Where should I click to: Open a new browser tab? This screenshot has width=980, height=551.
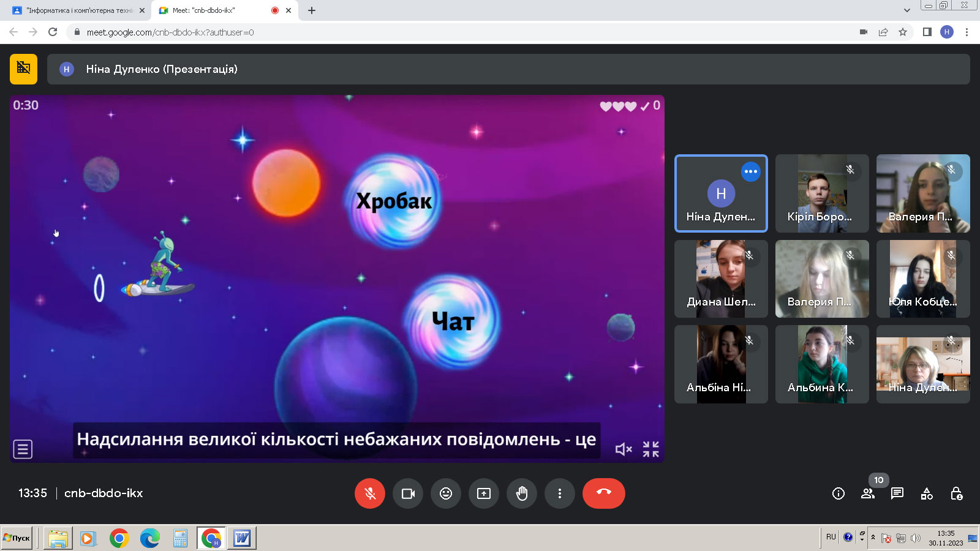click(x=312, y=10)
